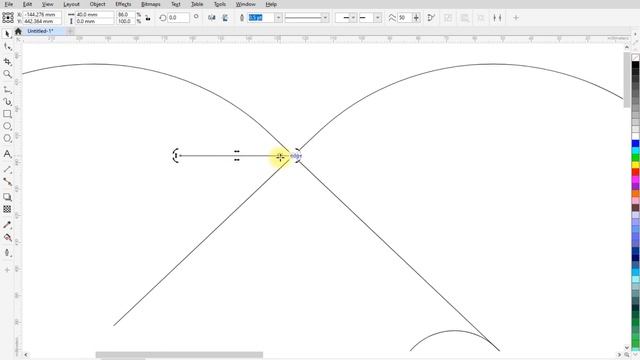Click the Bounding Box toggle icon
This screenshot has height=360, width=640.
click(x=497, y=18)
